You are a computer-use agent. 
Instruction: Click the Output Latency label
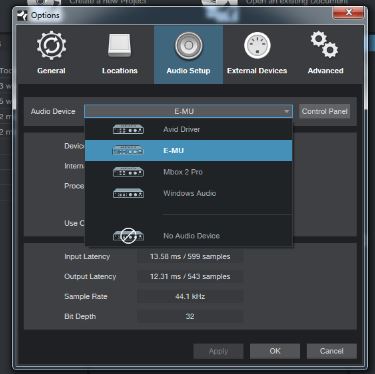click(x=90, y=277)
